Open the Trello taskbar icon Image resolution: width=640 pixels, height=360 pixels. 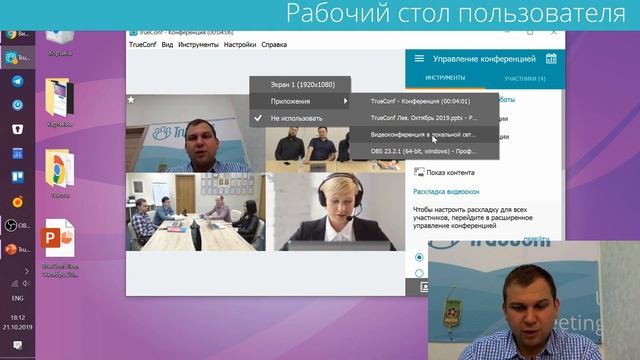(x=17, y=177)
